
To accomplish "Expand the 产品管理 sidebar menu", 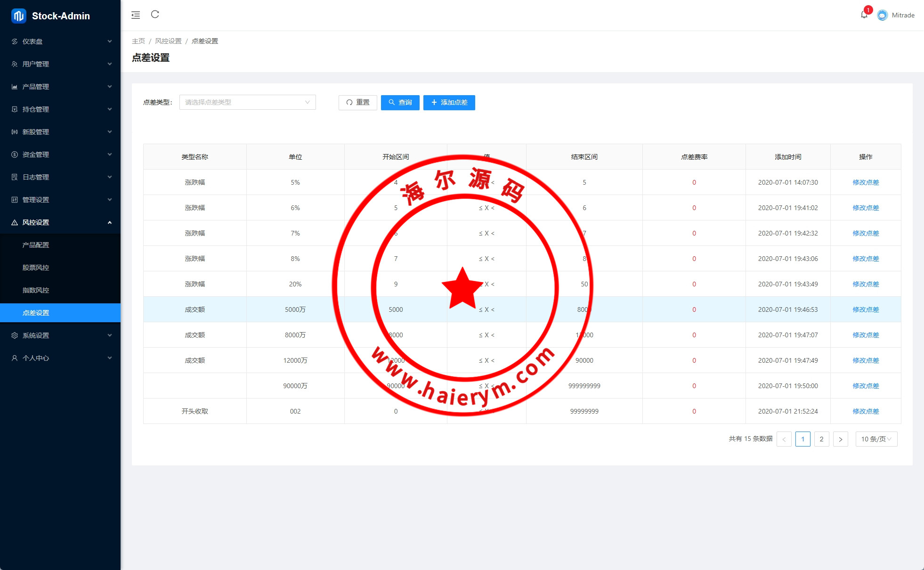I will pyautogui.click(x=60, y=87).
